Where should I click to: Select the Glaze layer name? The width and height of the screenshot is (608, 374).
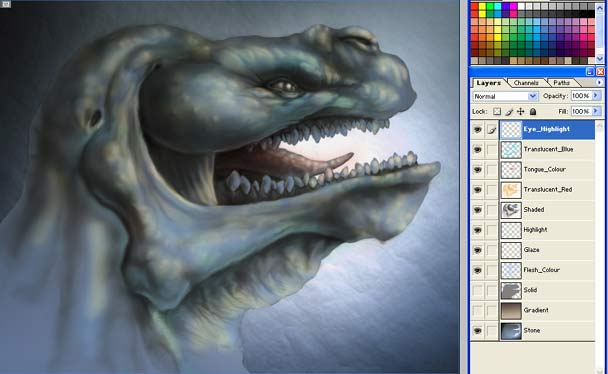(532, 250)
